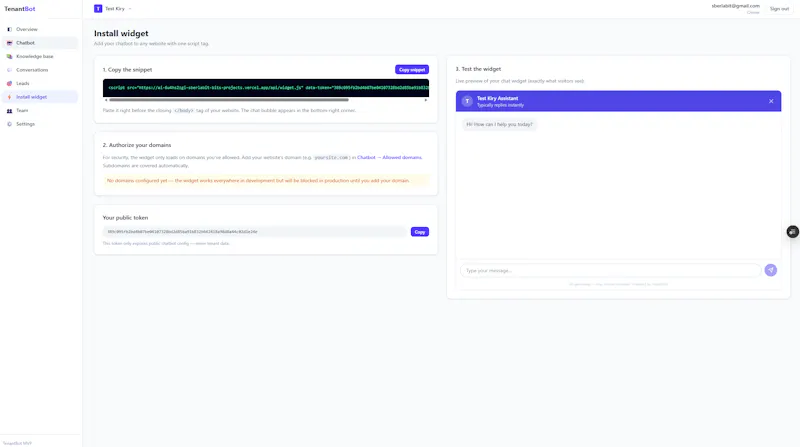This screenshot has height=447, width=800.
Task: Click the '1. Copy the snippet' heading
Action: 128,69
